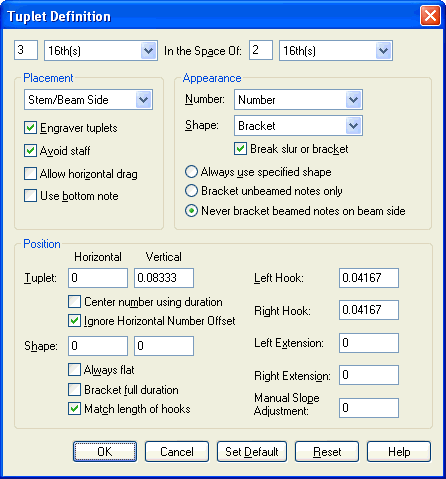Click the Tuplet Vertical offset field
The height and width of the screenshot is (479, 446).
[x=164, y=278]
